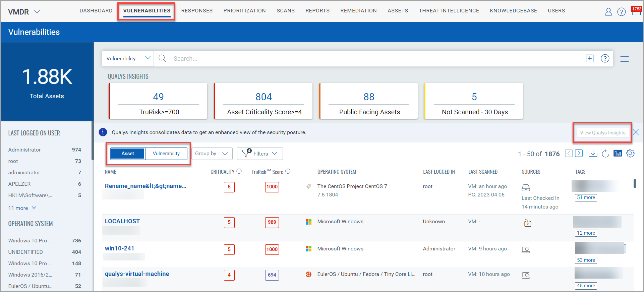The width and height of the screenshot is (644, 292).
Task: Open the KnowledgeBase tab
Action: coord(513,11)
